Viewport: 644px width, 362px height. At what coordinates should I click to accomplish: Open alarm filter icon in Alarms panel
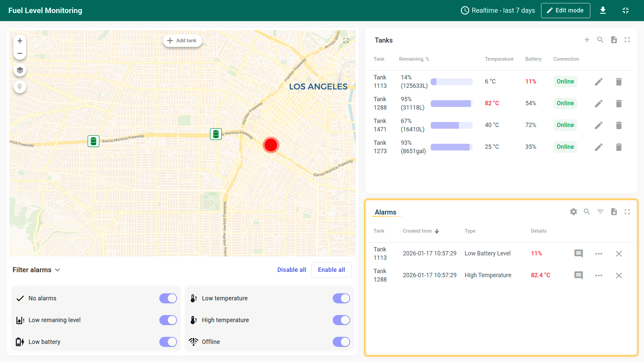pyautogui.click(x=600, y=212)
